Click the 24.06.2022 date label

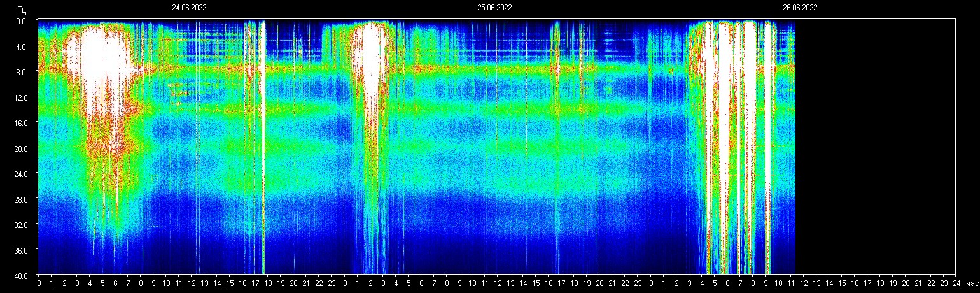[x=189, y=8]
